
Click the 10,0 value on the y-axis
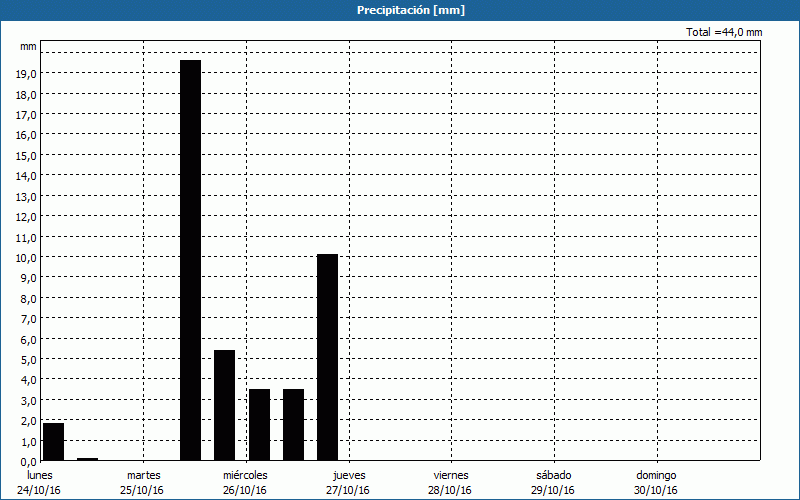tap(26, 258)
